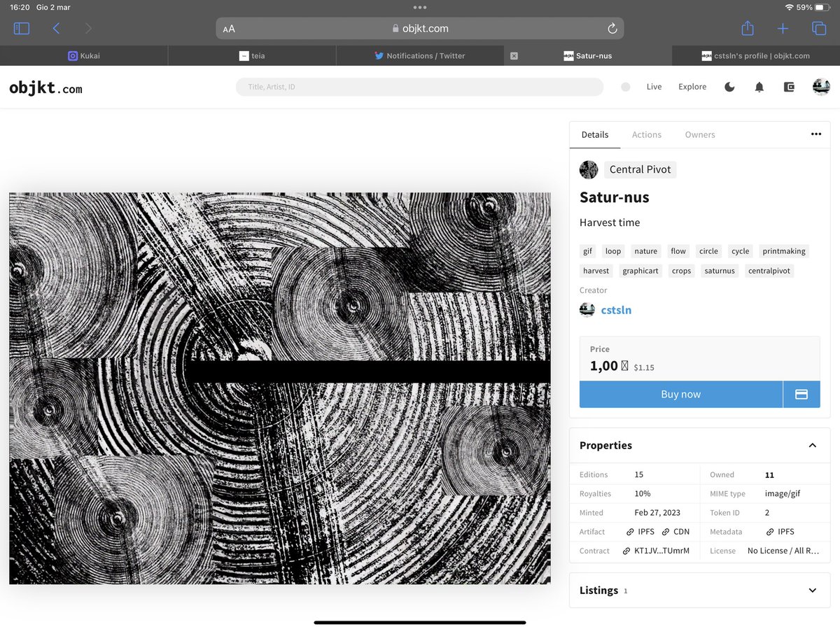
Task: Open the Artifact IPFS link
Action: coord(640,532)
